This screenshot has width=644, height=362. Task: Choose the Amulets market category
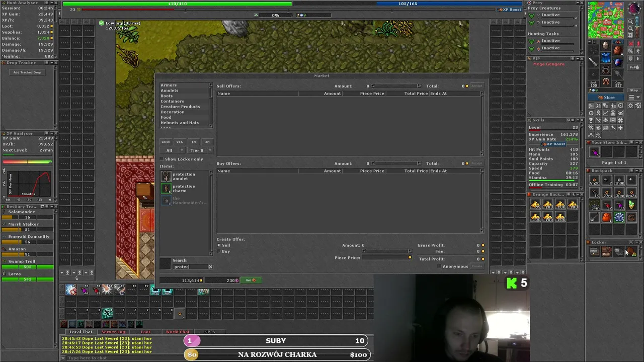(x=170, y=90)
